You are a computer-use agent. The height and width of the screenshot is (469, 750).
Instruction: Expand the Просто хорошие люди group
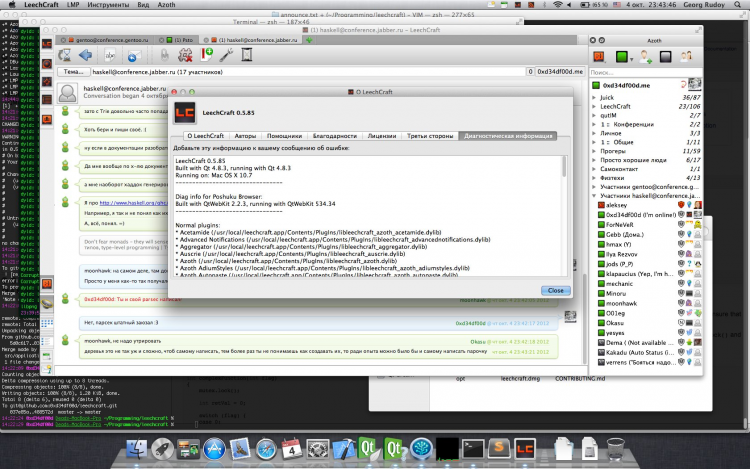[x=595, y=160]
